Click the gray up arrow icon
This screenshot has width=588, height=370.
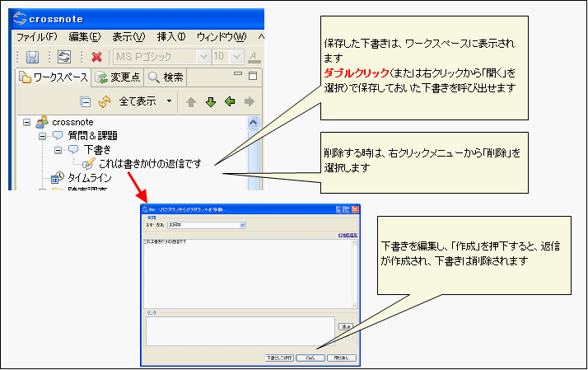pos(191,101)
